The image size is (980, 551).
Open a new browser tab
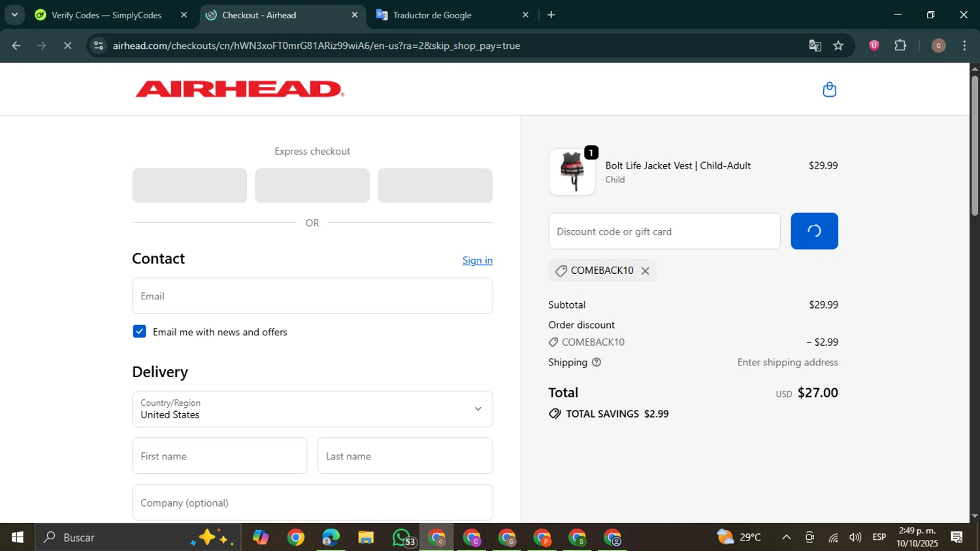pyautogui.click(x=551, y=14)
